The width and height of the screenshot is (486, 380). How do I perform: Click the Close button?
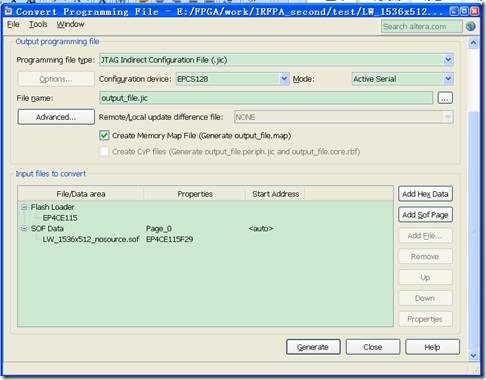pyautogui.click(x=373, y=347)
